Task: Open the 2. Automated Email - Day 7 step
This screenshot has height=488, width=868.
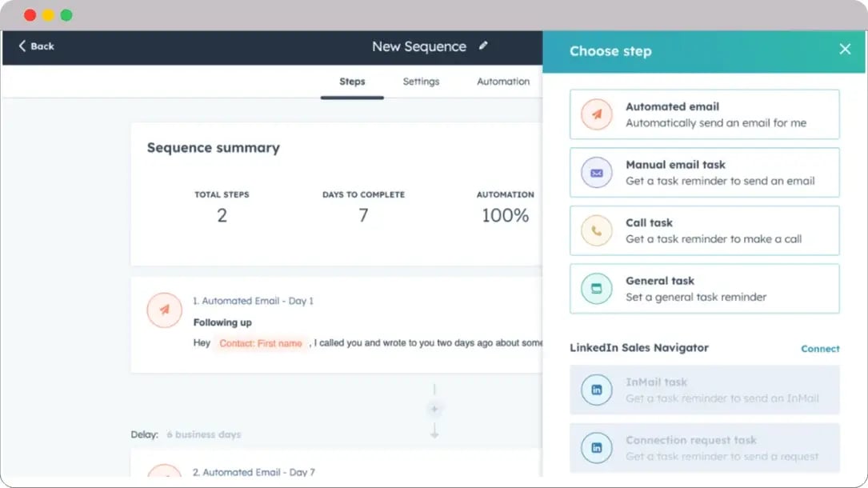Action: pos(254,472)
